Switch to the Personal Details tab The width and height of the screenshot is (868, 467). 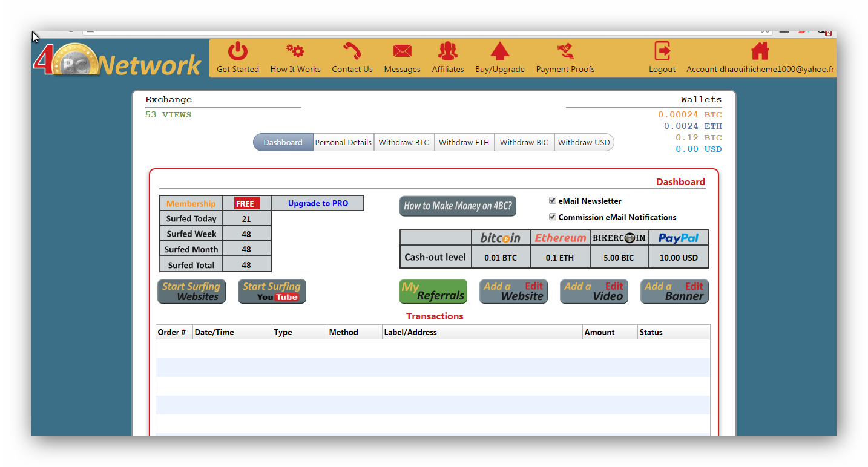tap(343, 142)
